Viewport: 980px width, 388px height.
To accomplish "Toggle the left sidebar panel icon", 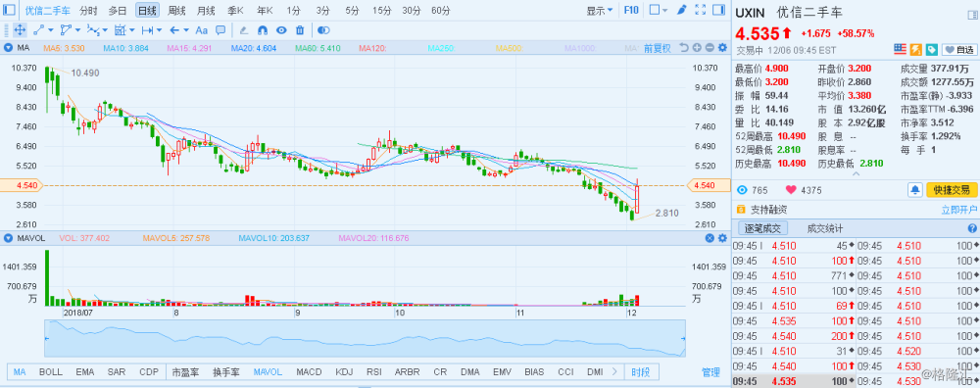I will pos(10,10).
